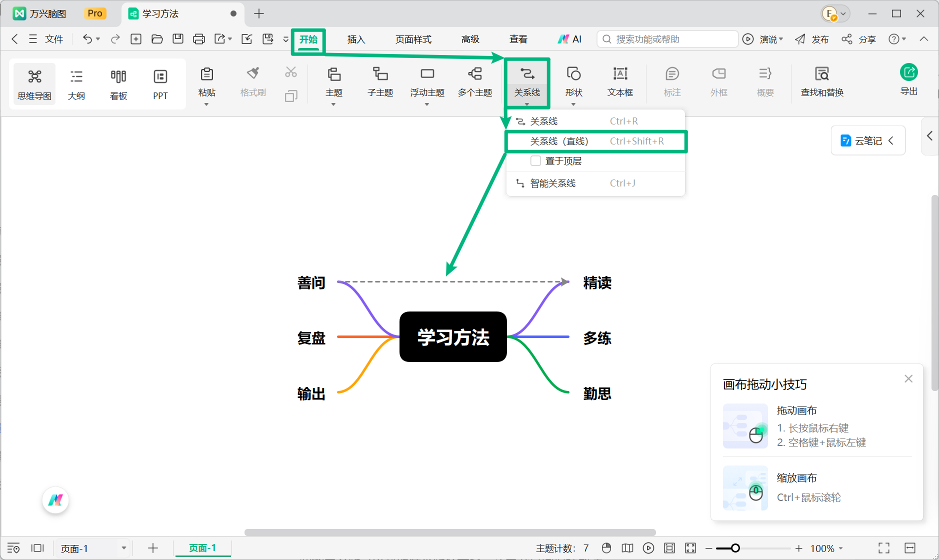The height and width of the screenshot is (560, 939).
Task: Expand the Shape (形状) dropdown arrow
Action: coord(573,104)
